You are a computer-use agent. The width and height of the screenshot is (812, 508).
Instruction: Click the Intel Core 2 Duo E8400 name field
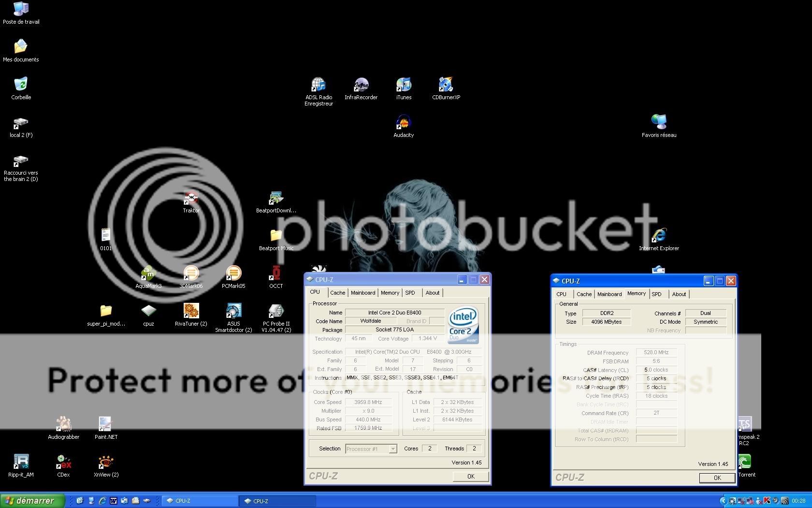coord(394,313)
